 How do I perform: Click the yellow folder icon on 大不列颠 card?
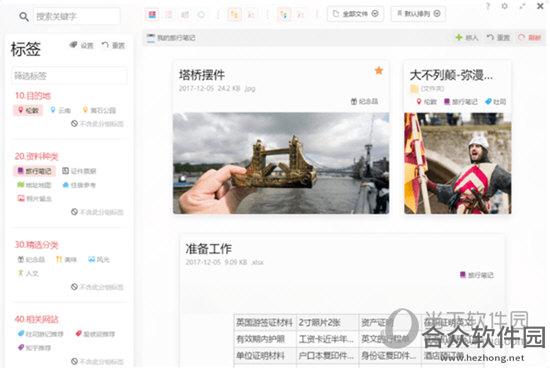pos(414,89)
